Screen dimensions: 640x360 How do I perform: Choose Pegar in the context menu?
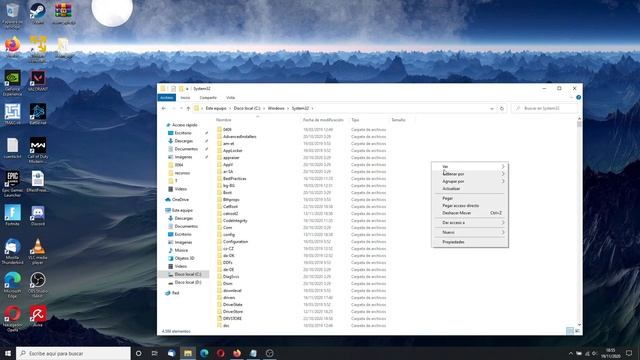click(x=470, y=198)
